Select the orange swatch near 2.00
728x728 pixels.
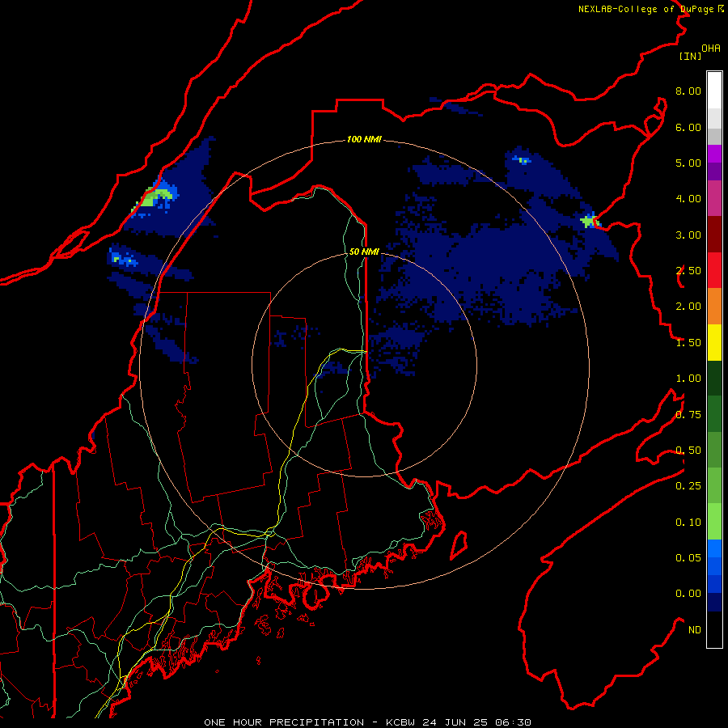coord(714,307)
